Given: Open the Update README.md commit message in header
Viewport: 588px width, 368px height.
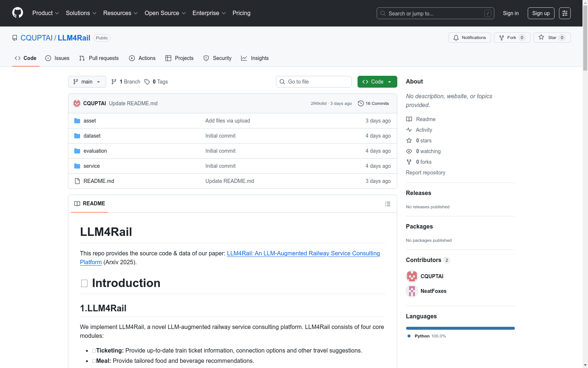Looking at the screenshot, I should click(133, 103).
